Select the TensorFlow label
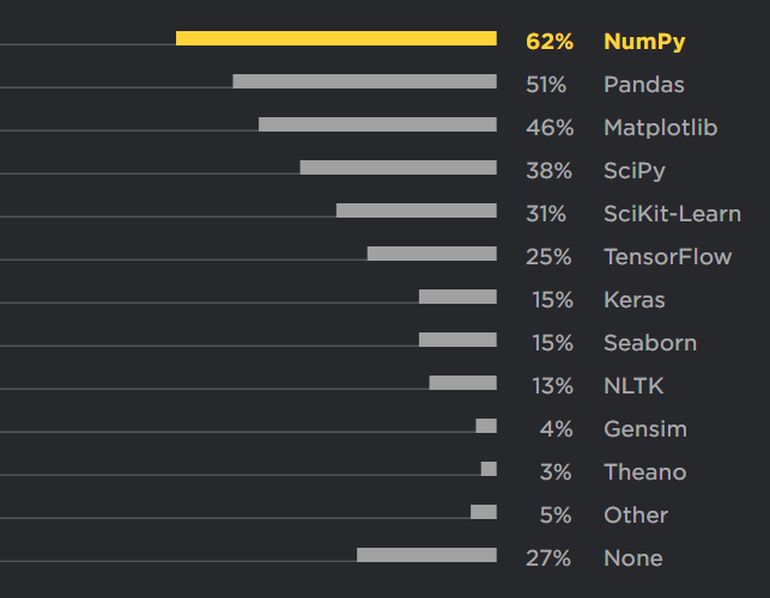 [x=667, y=257]
